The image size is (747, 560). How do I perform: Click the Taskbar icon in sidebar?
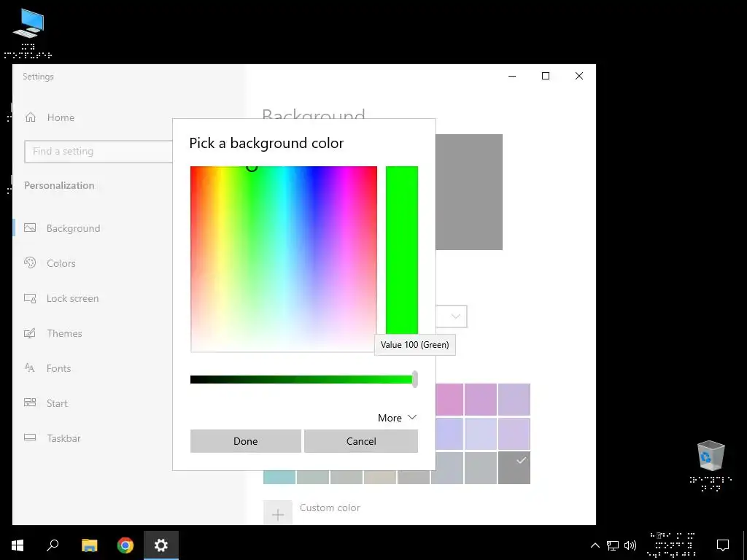tap(30, 437)
